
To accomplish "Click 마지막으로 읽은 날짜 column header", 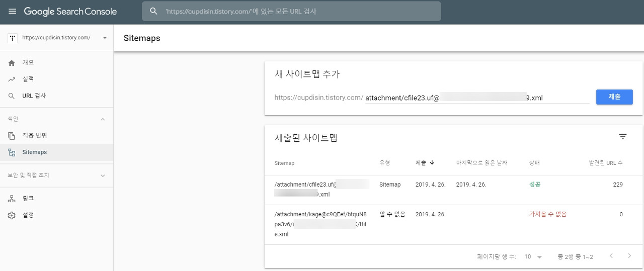I will (x=481, y=163).
